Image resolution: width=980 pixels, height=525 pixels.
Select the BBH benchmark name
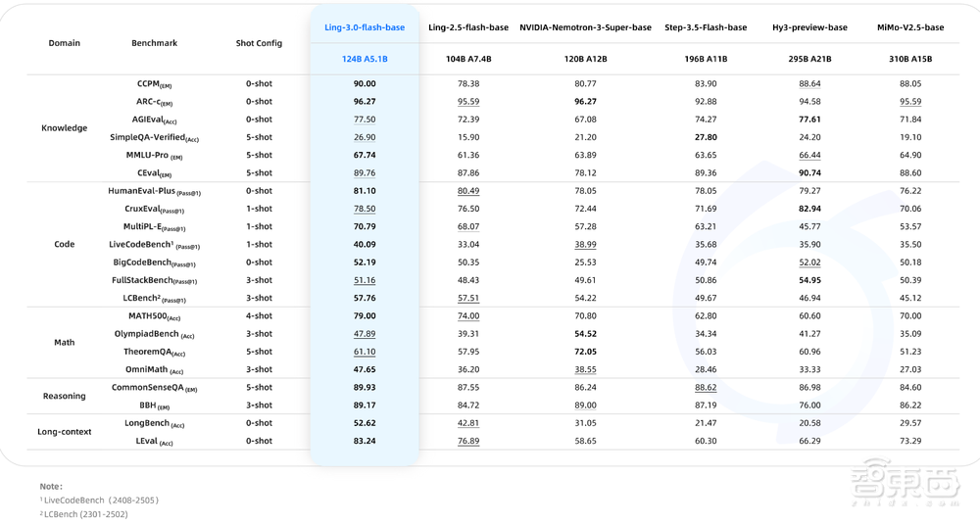click(x=155, y=406)
